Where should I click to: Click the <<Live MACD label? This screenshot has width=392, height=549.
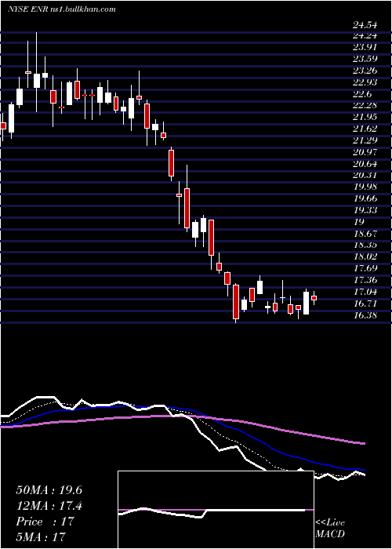pos(330,529)
